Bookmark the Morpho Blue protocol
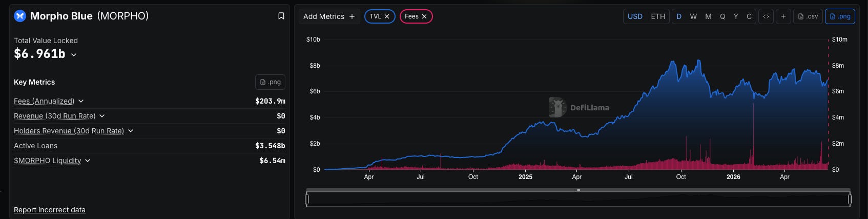The image size is (868, 219). click(281, 16)
